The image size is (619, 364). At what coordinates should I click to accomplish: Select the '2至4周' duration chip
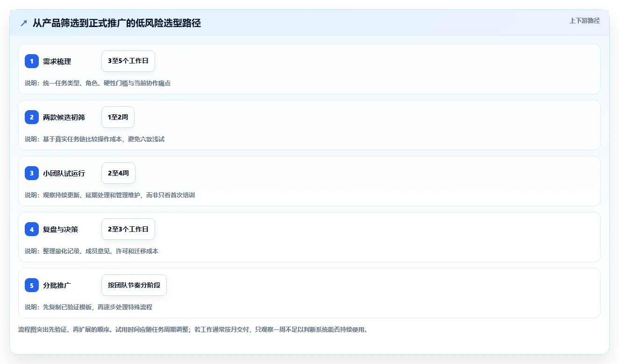tap(118, 173)
